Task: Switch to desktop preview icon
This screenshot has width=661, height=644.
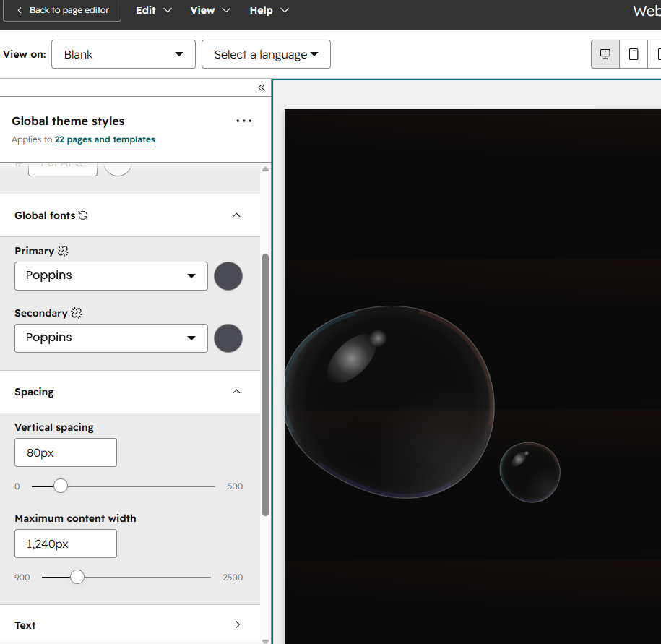Action: click(x=605, y=54)
